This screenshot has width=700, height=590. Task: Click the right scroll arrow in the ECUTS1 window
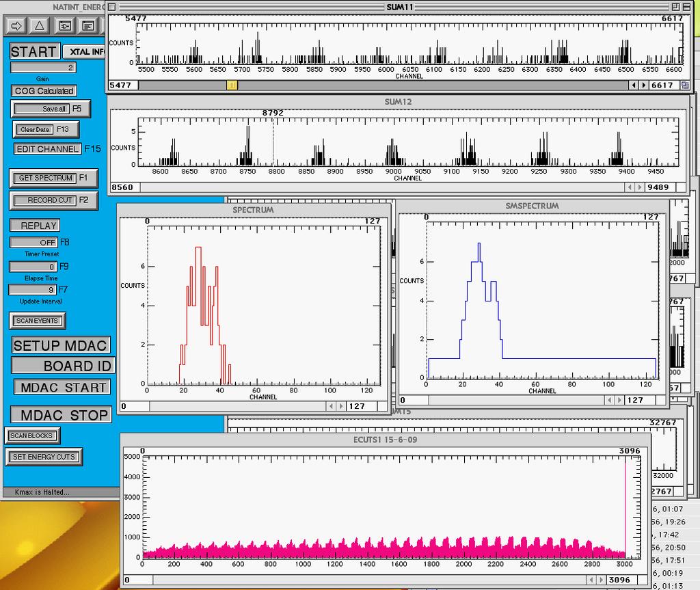point(601,580)
